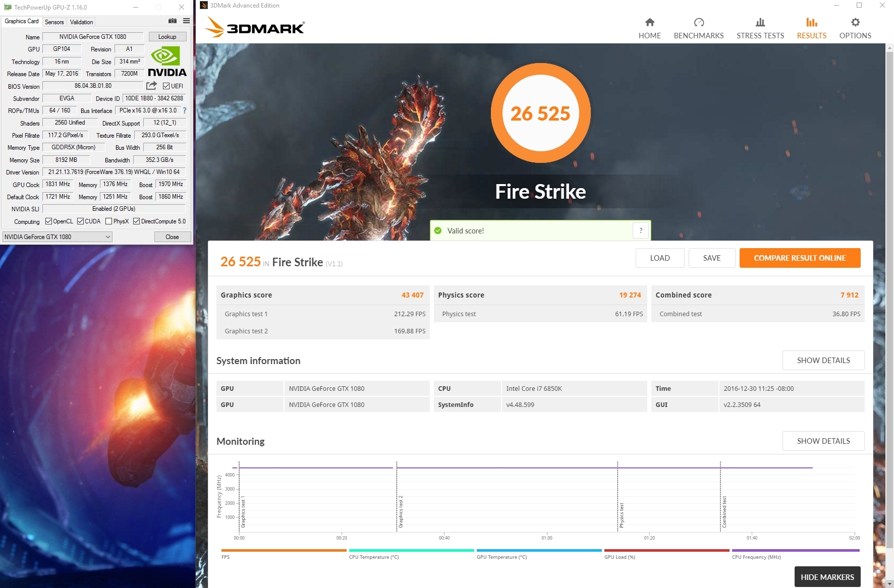This screenshot has width=894, height=588.
Task: Click the LOAD button
Action: coord(660,258)
